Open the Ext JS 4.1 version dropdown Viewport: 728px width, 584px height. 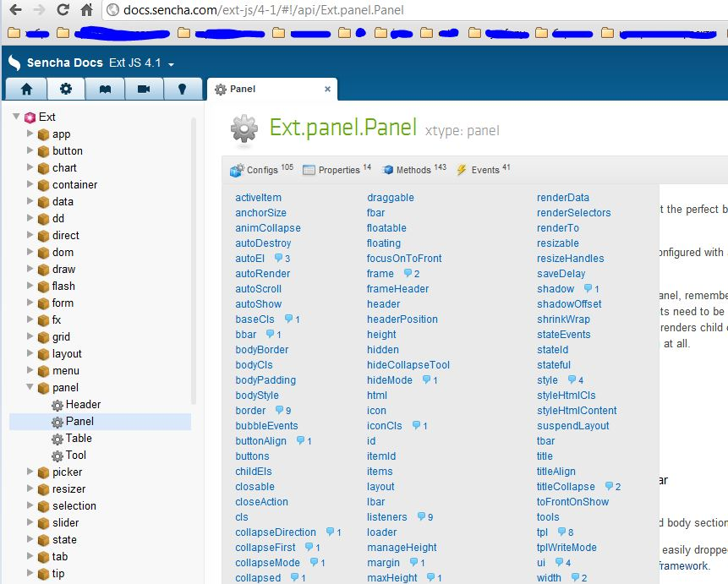(x=141, y=63)
